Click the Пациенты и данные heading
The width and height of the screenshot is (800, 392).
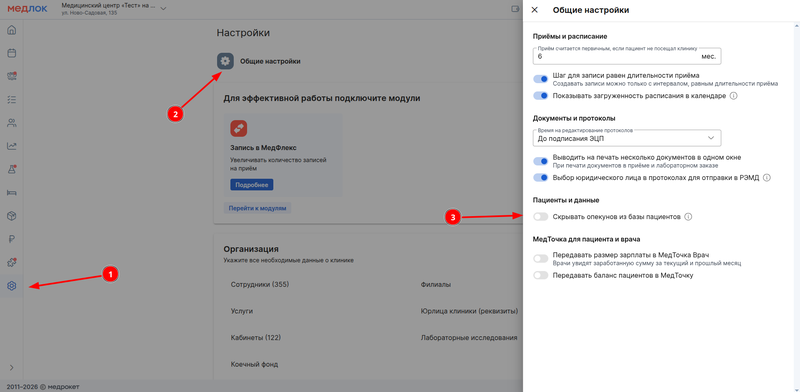pos(566,200)
